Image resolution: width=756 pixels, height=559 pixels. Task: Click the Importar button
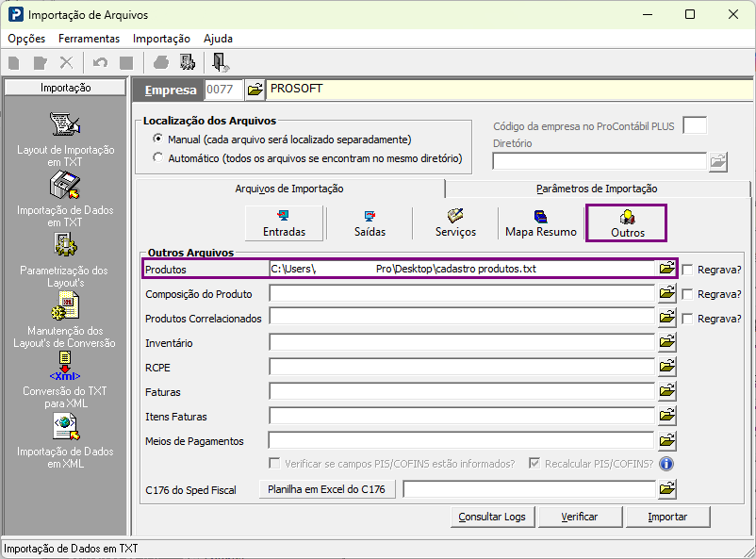tap(667, 517)
